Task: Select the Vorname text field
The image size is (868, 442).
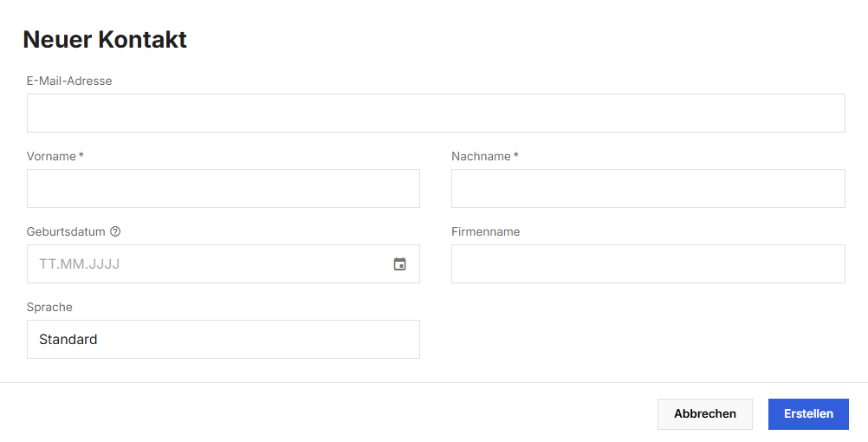Action: pos(223,188)
